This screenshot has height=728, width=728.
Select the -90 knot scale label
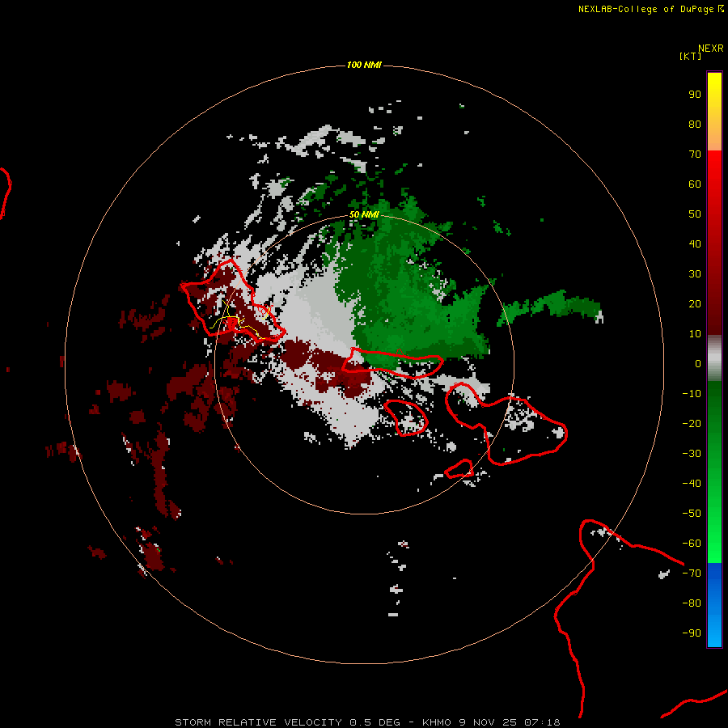pyautogui.click(x=692, y=633)
